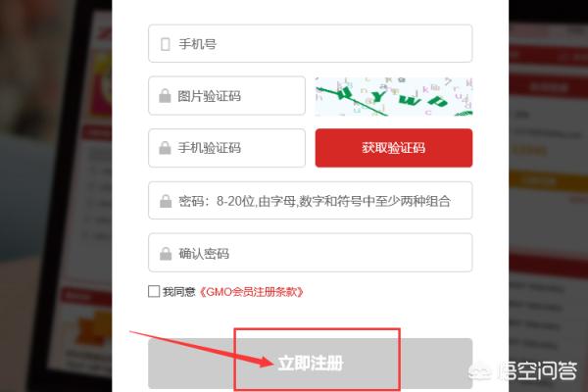Open the 《GMO会员注册条款》 link
The image size is (588, 392).
[251, 291]
